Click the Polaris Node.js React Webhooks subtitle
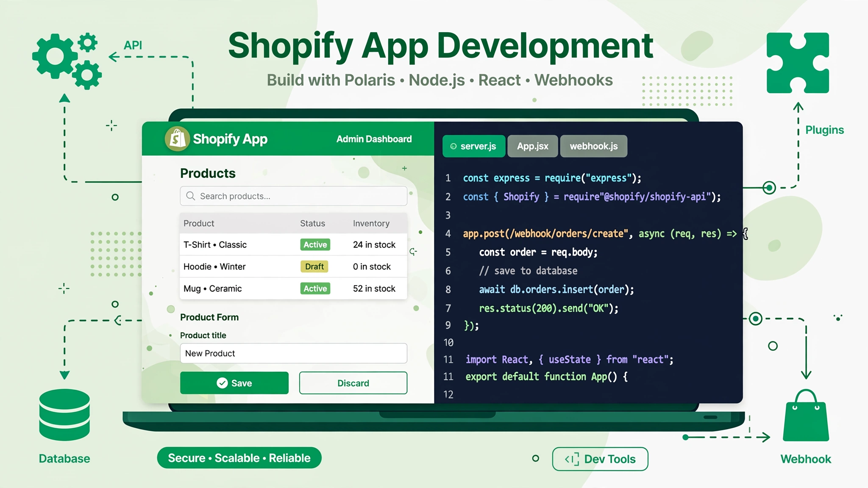 [440, 80]
